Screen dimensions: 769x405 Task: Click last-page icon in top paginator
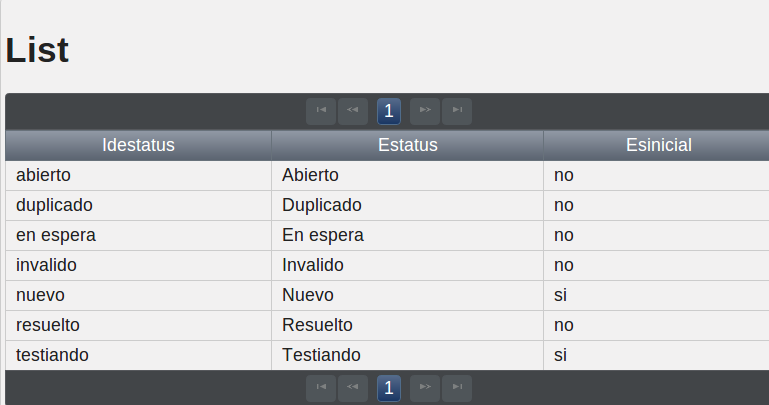tap(457, 111)
